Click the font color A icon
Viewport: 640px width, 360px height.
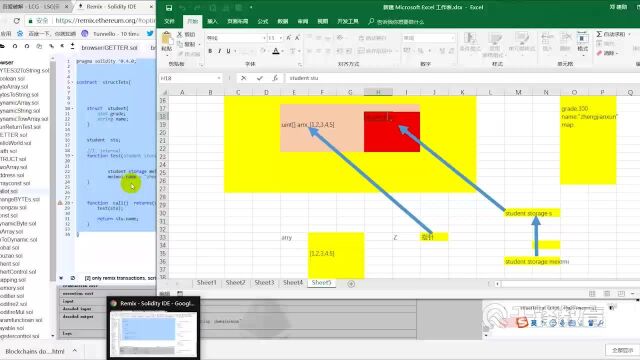pos(276,51)
